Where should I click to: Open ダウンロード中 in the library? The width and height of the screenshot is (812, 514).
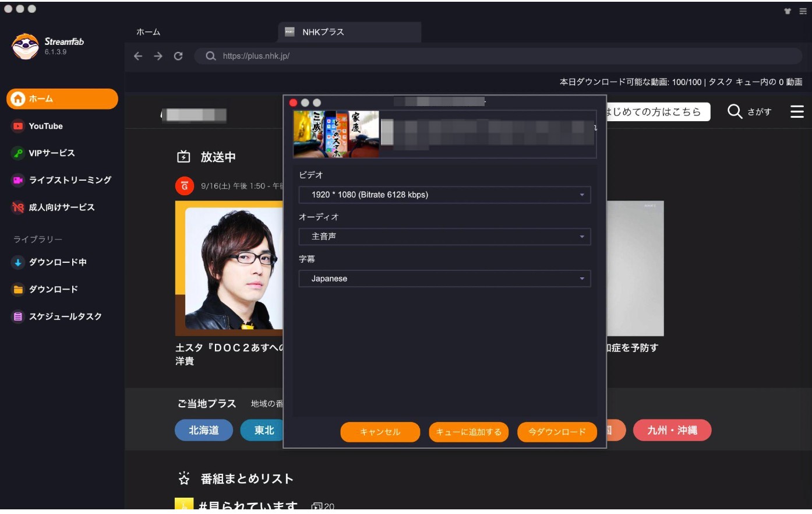coord(58,262)
